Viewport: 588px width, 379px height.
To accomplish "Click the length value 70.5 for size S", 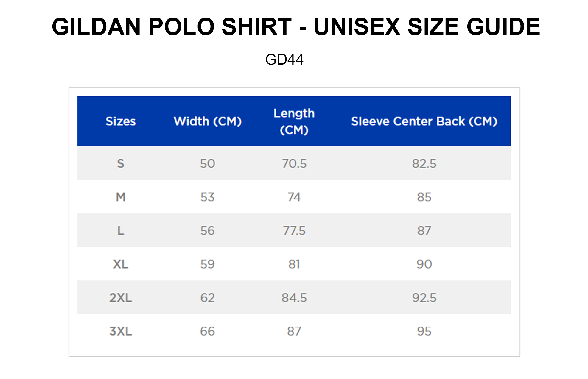I will coord(294,163).
